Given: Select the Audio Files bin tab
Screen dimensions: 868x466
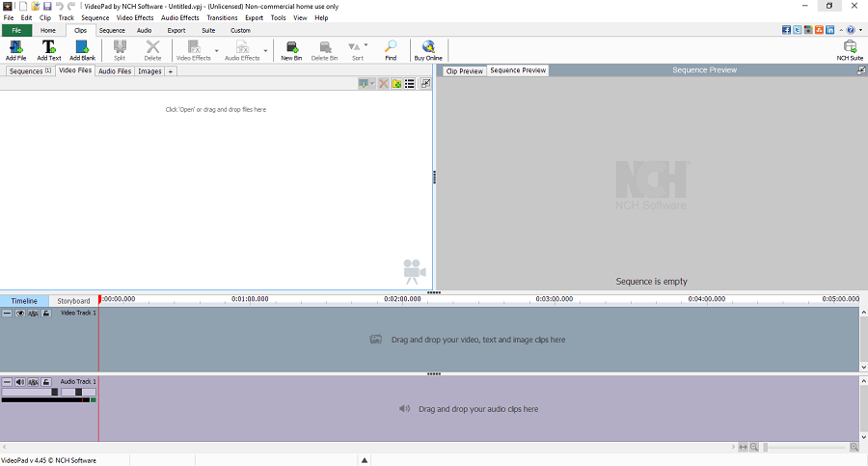Looking at the screenshot, I should (x=115, y=71).
